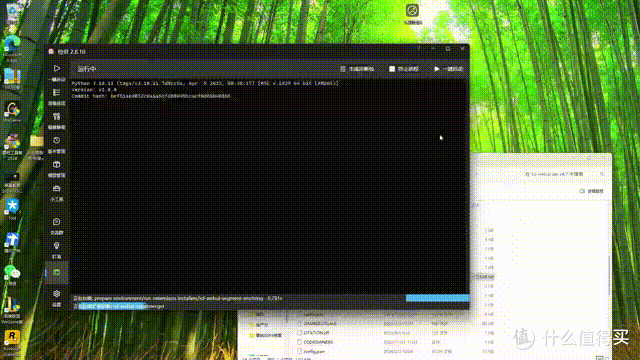
Task: Select config.json file in Explorer
Action: 311,351
